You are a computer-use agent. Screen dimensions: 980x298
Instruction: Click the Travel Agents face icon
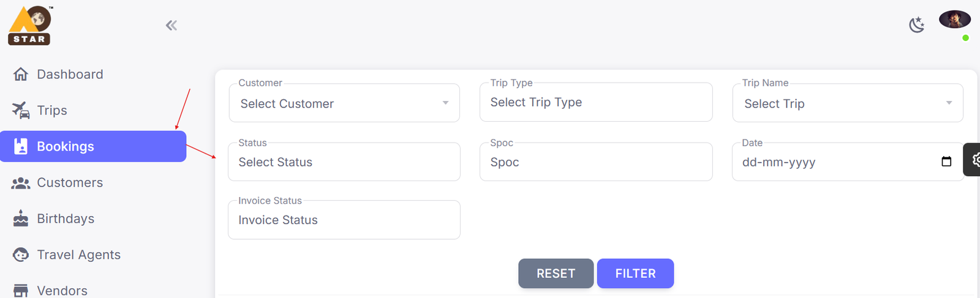pyautogui.click(x=21, y=255)
